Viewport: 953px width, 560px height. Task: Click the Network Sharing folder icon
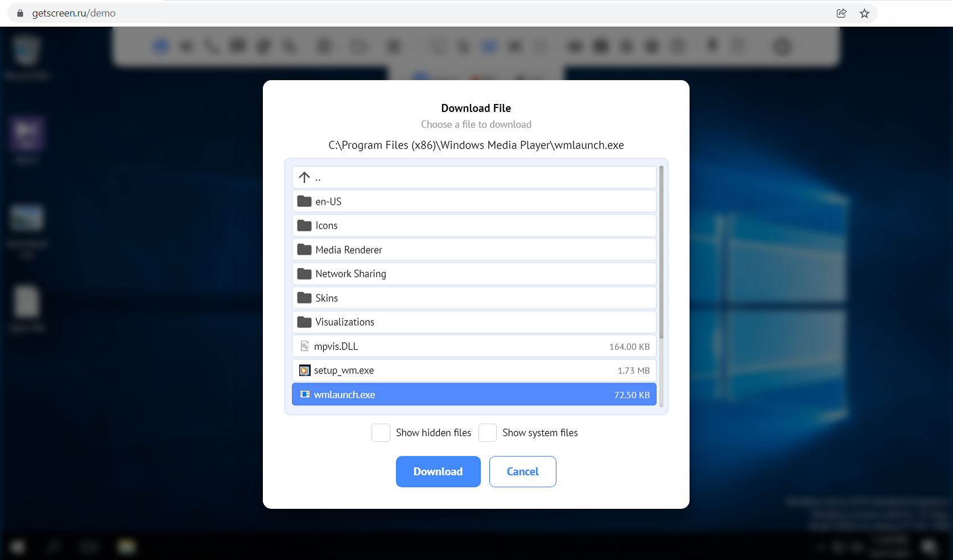(304, 274)
